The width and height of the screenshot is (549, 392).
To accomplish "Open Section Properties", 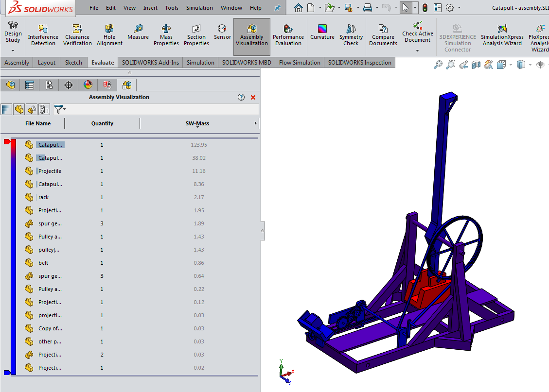I will tap(196, 35).
